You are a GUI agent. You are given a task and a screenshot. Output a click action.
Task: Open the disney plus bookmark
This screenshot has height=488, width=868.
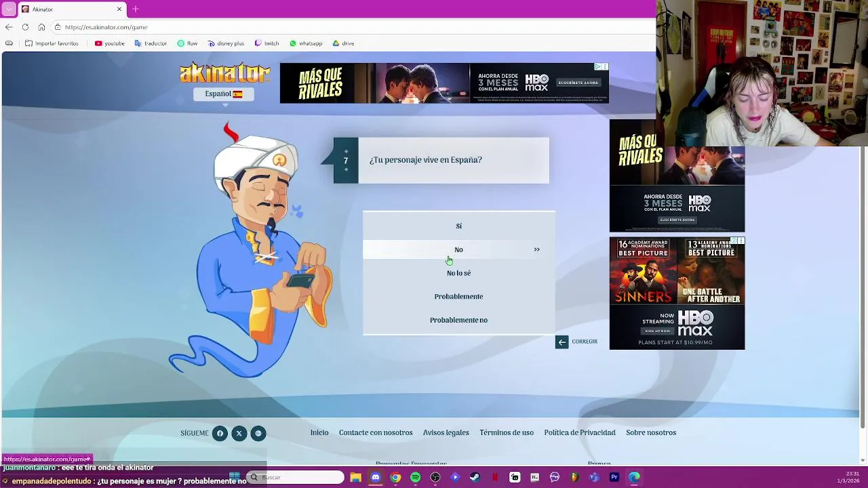point(226,43)
